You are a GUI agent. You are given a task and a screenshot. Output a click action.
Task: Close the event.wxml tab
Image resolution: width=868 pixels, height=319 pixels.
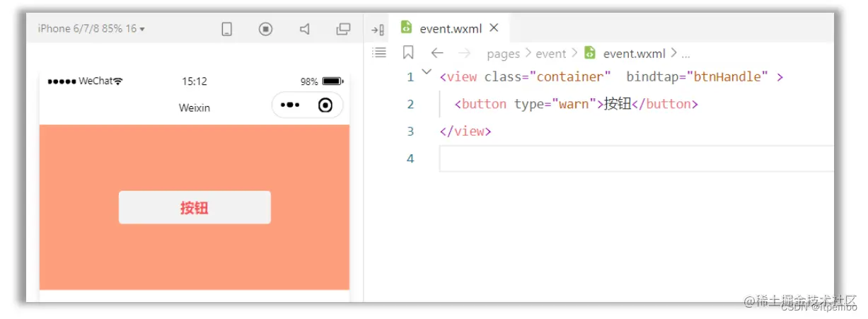[494, 28]
